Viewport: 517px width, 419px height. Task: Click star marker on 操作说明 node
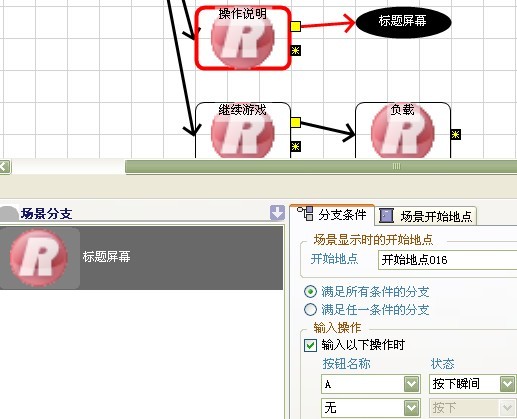pos(296,51)
